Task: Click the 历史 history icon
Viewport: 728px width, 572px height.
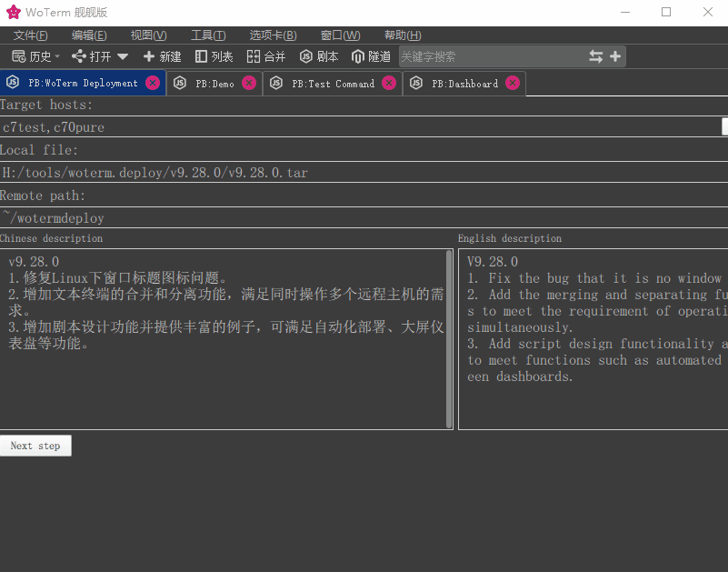Action: 16,55
